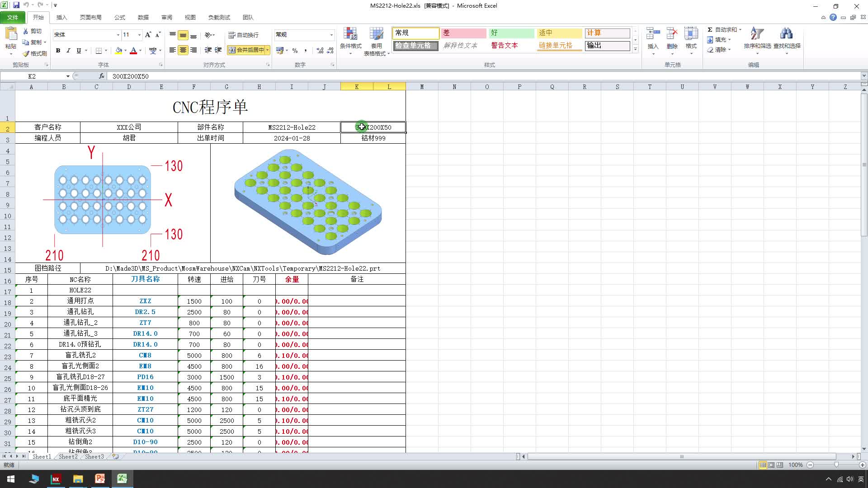Apply the 差 (Bad) cell style
The width and height of the screenshot is (868, 488).
pyautogui.click(x=463, y=33)
